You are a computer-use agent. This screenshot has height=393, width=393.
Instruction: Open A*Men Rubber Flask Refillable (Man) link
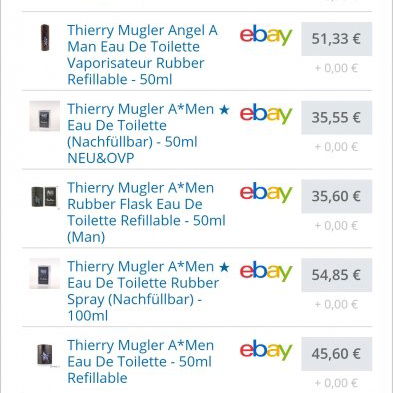(146, 212)
